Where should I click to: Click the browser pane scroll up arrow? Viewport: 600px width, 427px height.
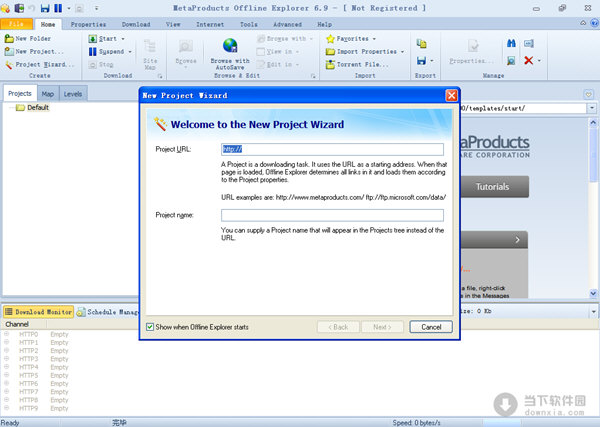pyautogui.click(x=593, y=122)
